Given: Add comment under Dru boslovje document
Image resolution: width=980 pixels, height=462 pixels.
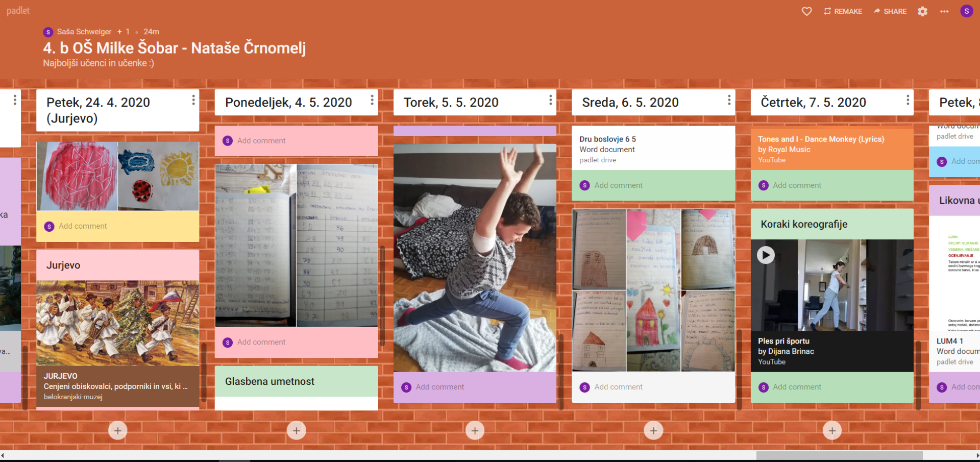Looking at the screenshot, I should pyautogui.click(x=619, y=186).
